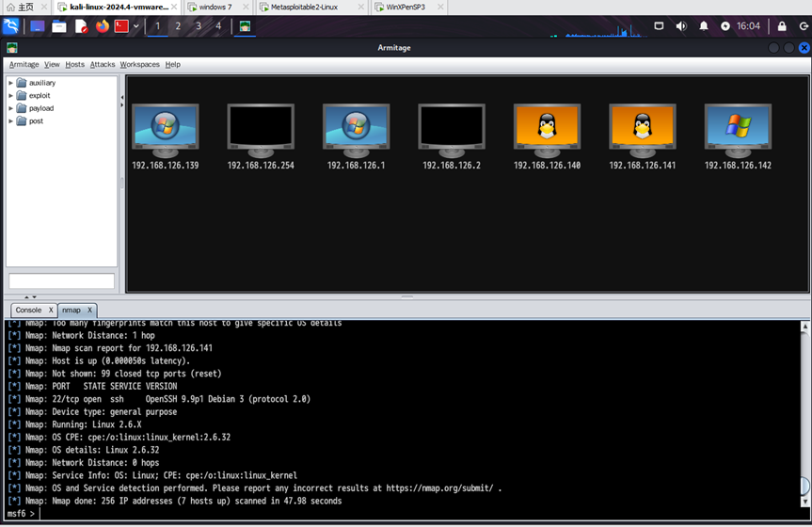Click the auxiliary folder icon
This screenshot has height=527, width=812.
pos(22,83)
